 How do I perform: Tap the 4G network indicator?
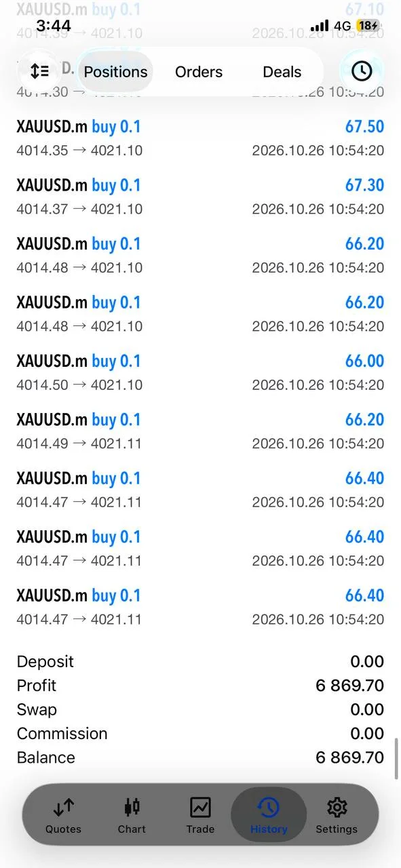(343, 26)
